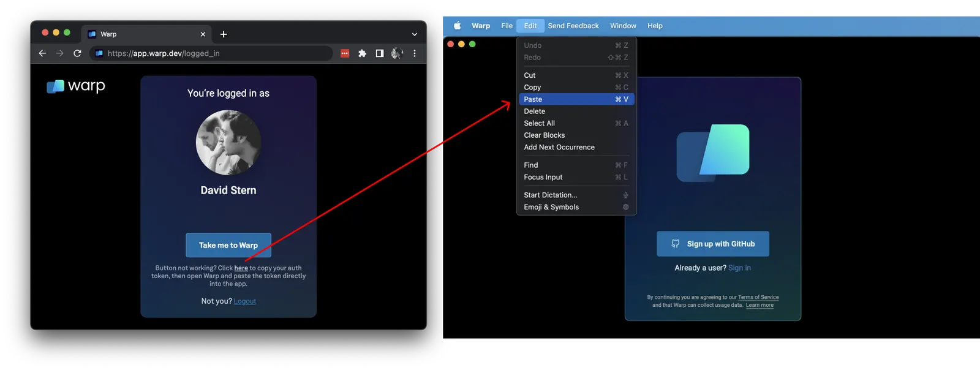Open the Warp app menu
This screenshot has width=980, height=370.
click(481, 26)
